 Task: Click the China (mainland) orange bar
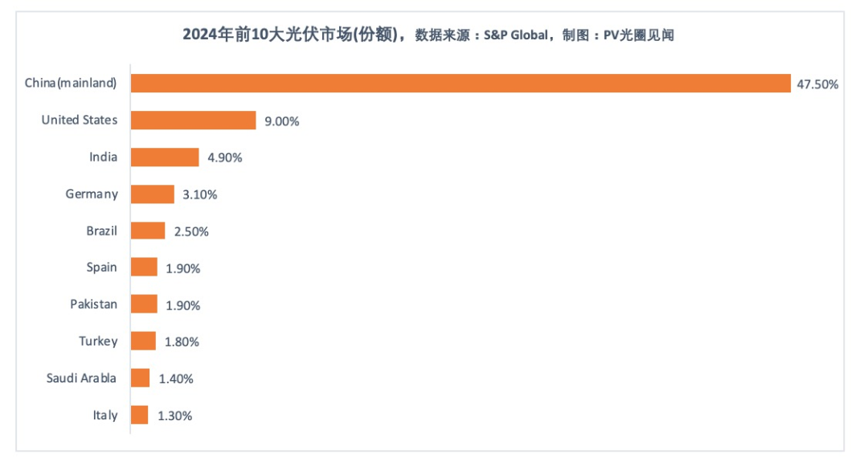461,84
